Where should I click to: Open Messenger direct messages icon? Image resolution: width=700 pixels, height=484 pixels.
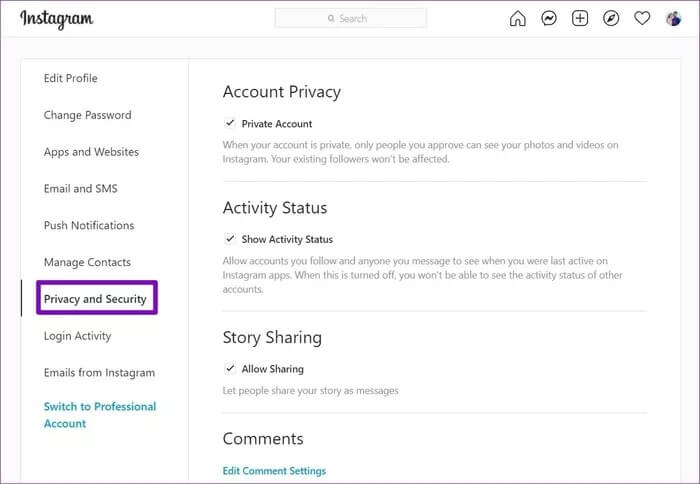[549, 18]
